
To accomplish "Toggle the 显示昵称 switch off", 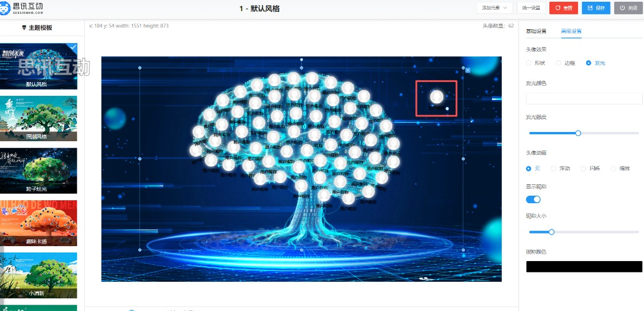I will point(533,200).
